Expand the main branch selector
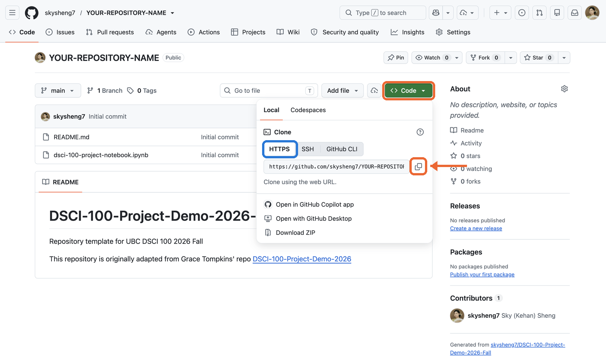 point(58,91)
